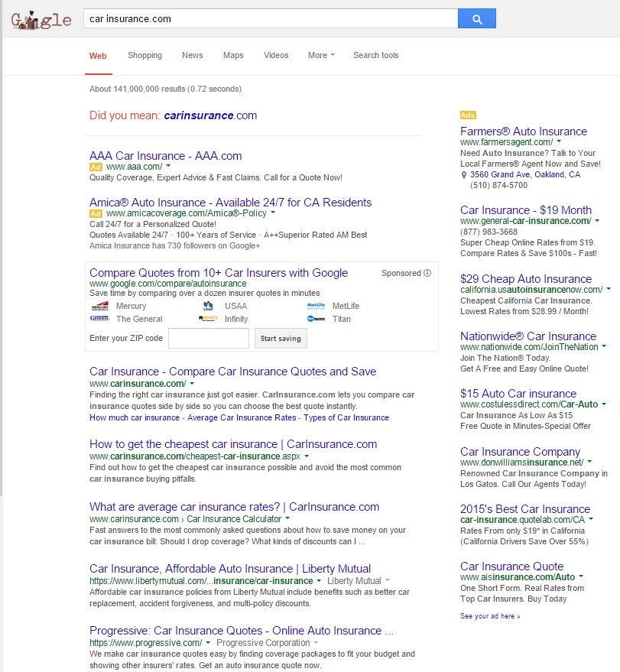
Task: Open arrow next to quotelab.com/CA URL
Action: point(591,519)
